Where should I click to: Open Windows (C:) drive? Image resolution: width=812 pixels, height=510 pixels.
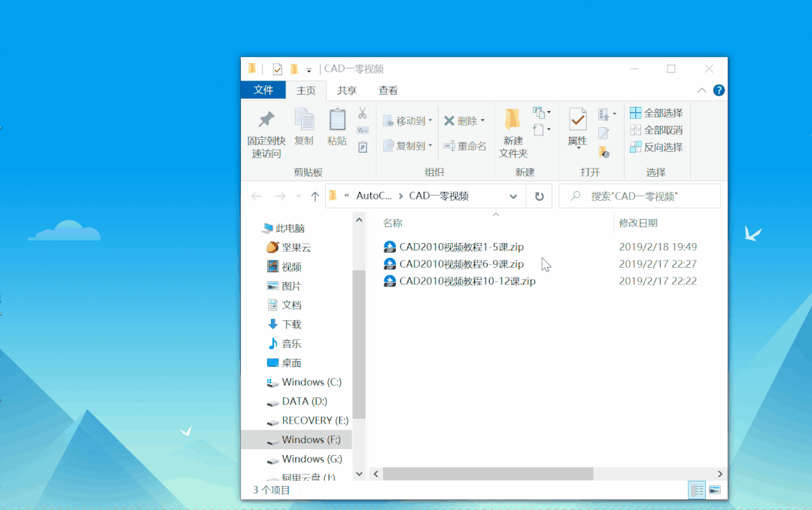304,382
